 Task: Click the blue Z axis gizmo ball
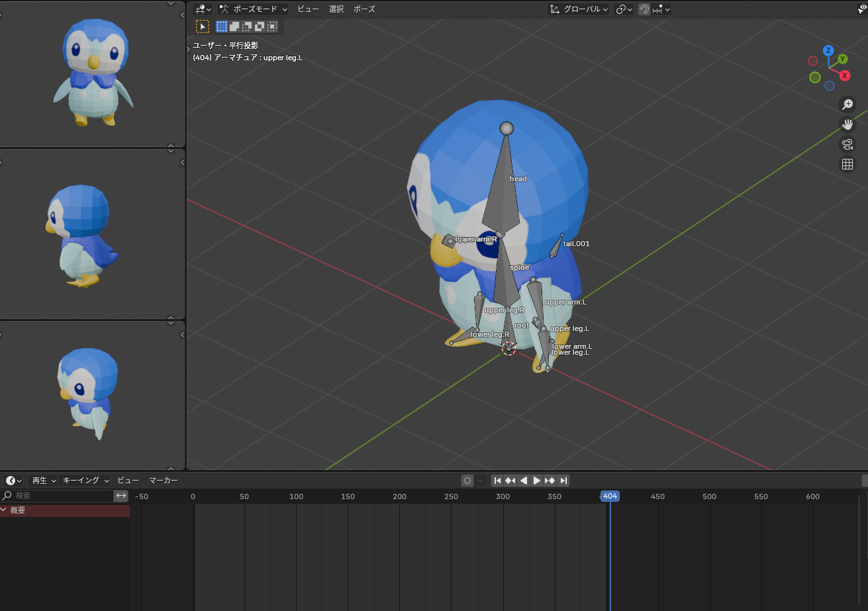pyautogui.click(x=828, y=51)
